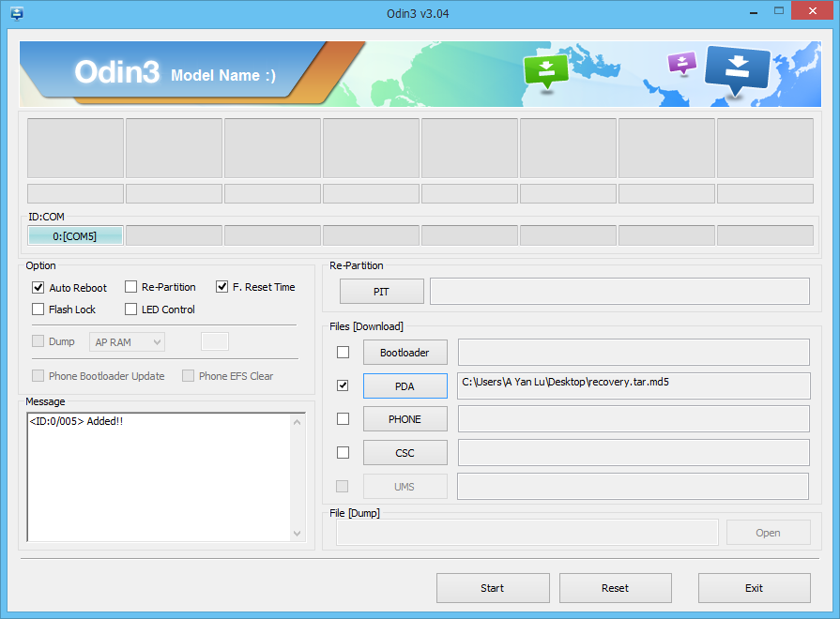Click the green download icon in banner

click(x=546, y=72)
